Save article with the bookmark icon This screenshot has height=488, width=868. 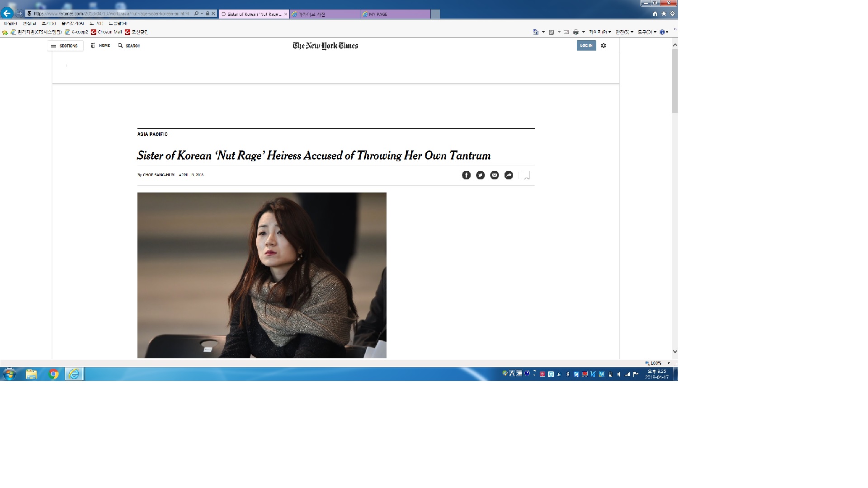click(x=527, y=175)
